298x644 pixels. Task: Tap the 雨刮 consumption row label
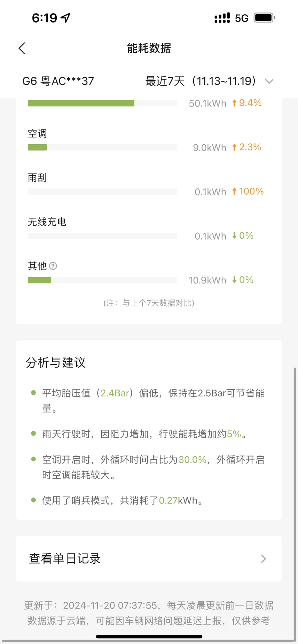tap(37, 178)
